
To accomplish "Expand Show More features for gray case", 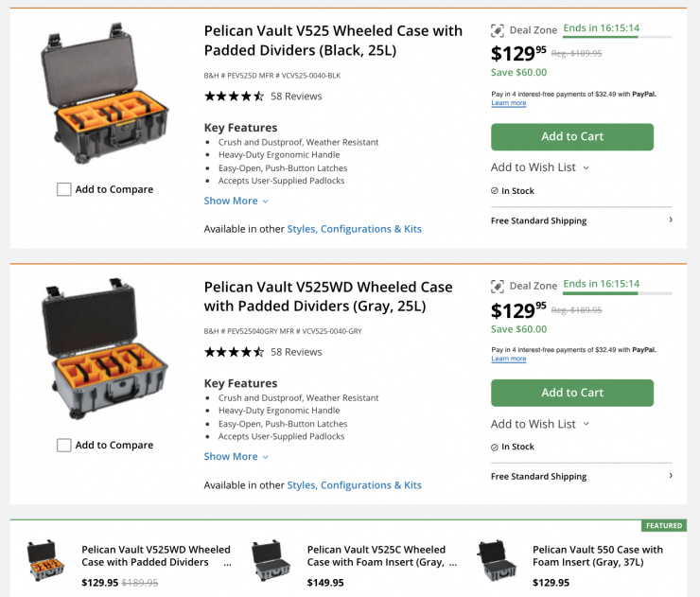I will tap(236, 456).
